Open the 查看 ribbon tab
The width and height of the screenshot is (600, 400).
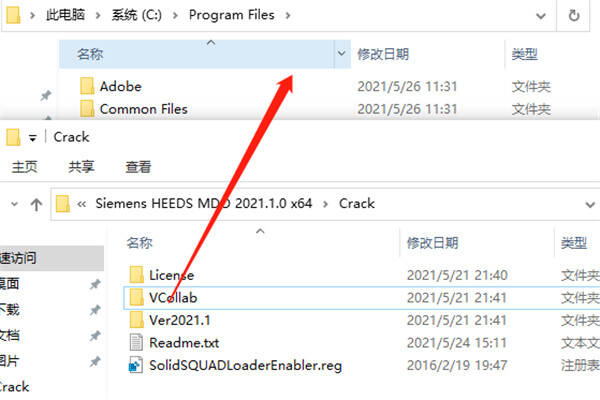tap(138, 167)
